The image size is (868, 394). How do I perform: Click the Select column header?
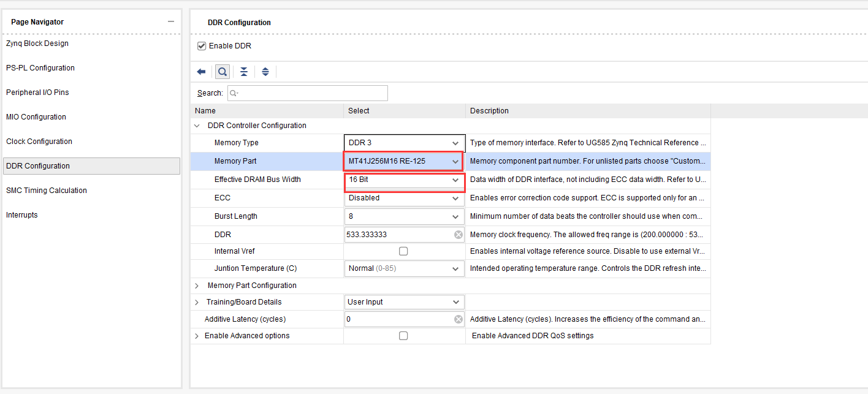pyautogui.click(x=405, y=111)
